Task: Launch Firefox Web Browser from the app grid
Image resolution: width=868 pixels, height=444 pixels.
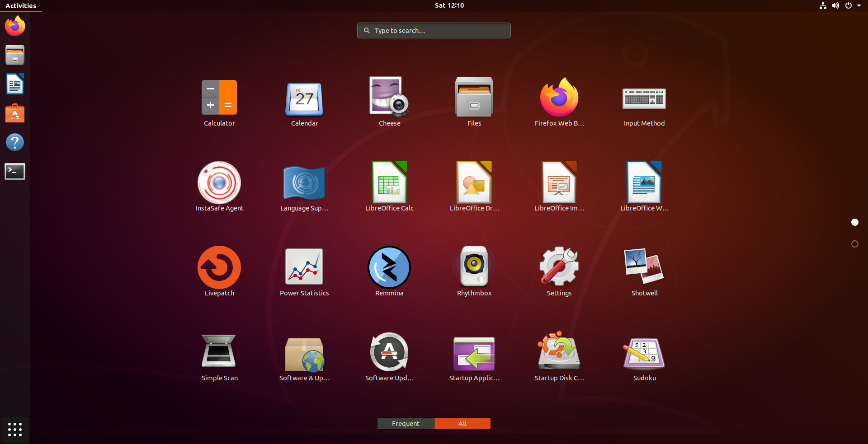Action: (559, 97)
